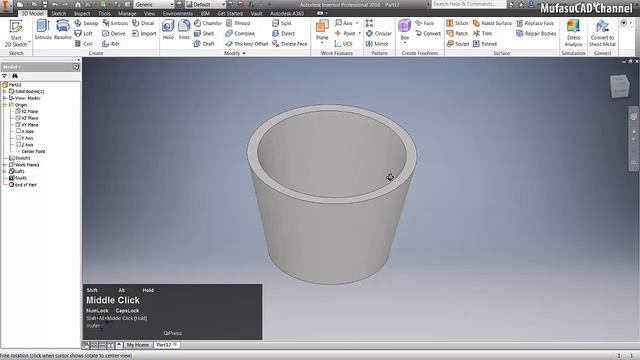
Task: Choose the Emboss tool
Action: click(x=115, y=23)
